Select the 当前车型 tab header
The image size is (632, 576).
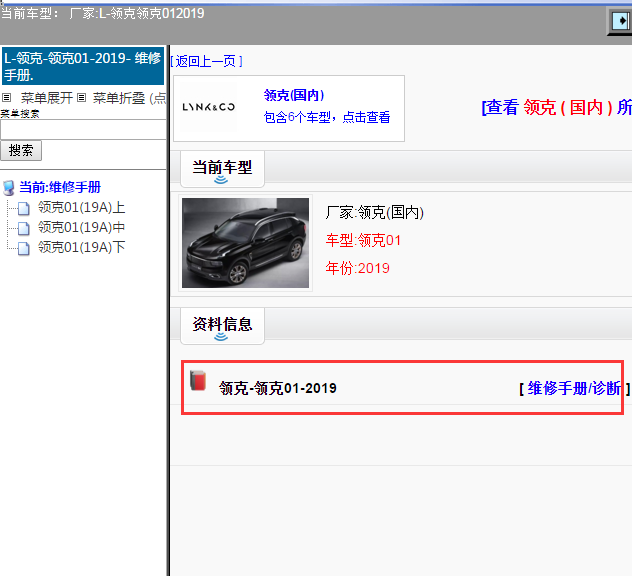[222, 168]
